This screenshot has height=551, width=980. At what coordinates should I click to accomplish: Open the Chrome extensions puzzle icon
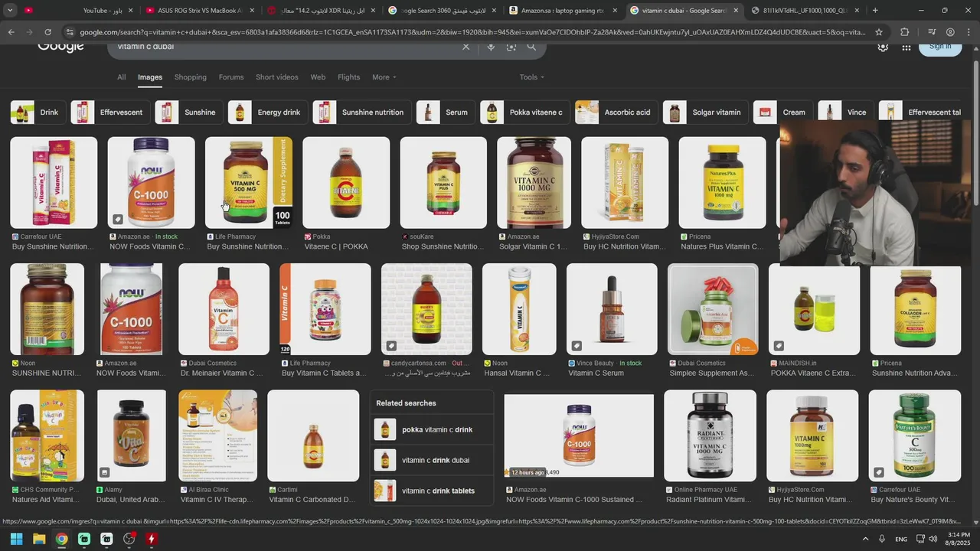pos(904,32)
